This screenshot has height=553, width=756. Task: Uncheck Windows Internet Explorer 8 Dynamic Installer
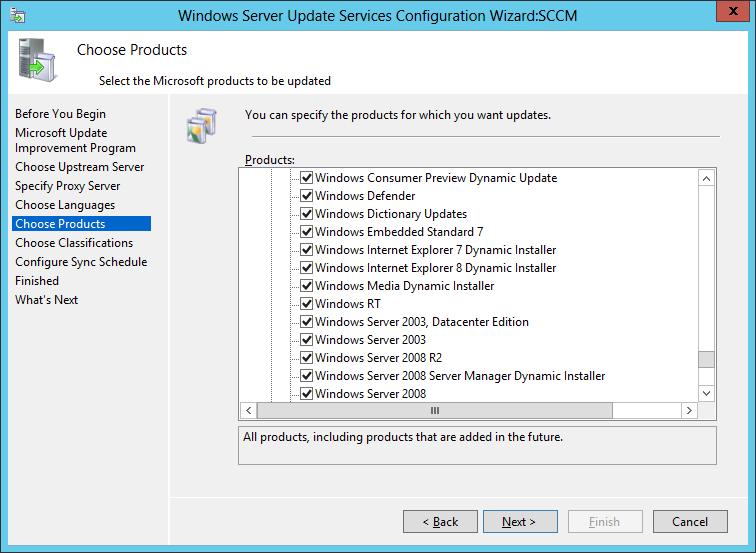click(307, 268)
